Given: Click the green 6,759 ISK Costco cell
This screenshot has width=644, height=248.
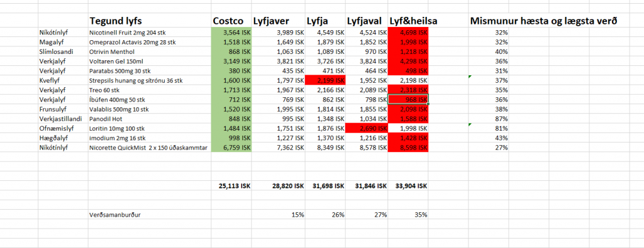Looking at the screenshot, I should [x=231, y=148].
